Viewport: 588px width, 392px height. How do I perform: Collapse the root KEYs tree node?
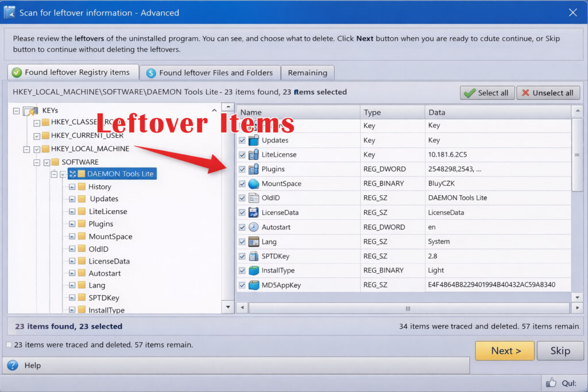(16, 111)
